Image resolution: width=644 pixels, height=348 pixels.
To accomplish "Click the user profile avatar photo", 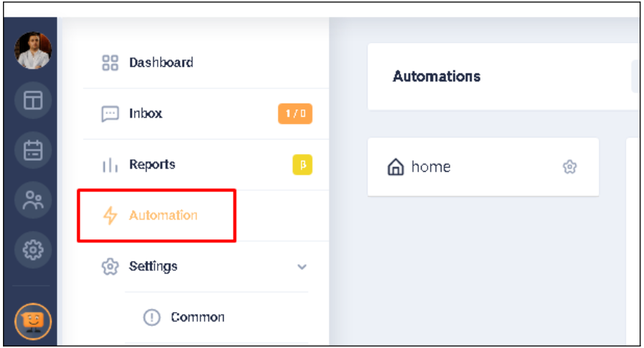I will point(33,51).
